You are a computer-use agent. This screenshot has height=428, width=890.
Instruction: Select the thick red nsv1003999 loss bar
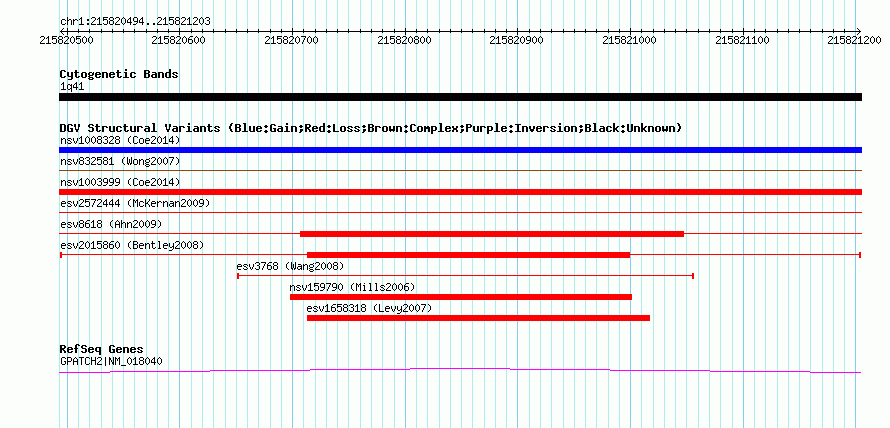460,192
